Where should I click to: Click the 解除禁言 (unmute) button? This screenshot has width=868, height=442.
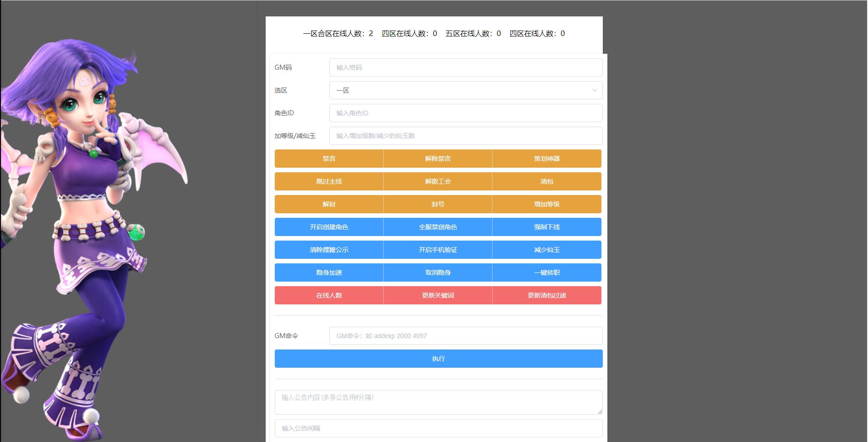pyautogui.click(x=438, y=158)
